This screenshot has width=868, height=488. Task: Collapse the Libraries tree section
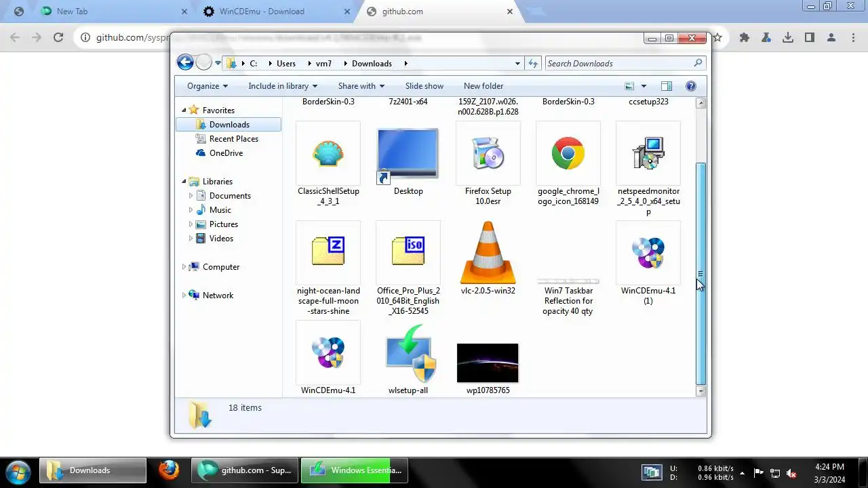(184, 181)
